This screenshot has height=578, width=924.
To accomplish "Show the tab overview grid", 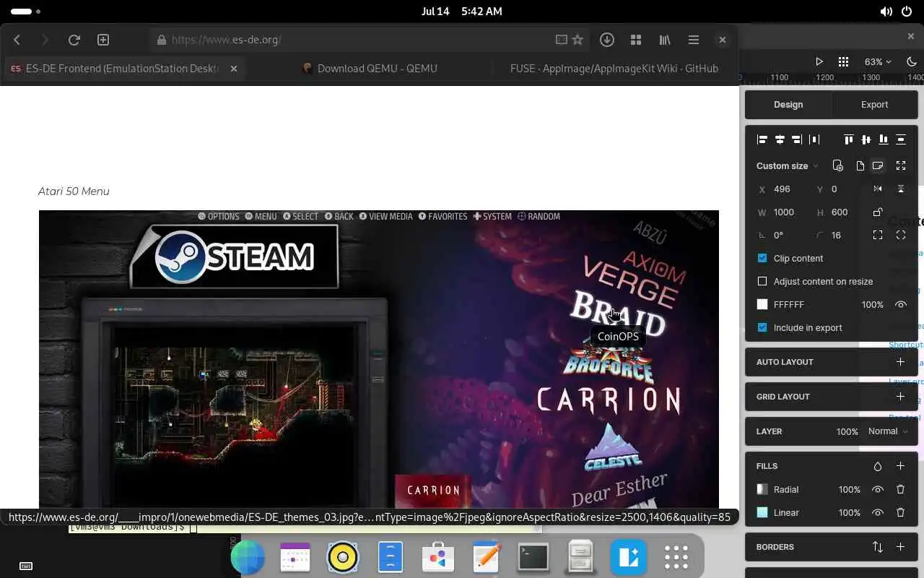I will [x=636, y=40].
